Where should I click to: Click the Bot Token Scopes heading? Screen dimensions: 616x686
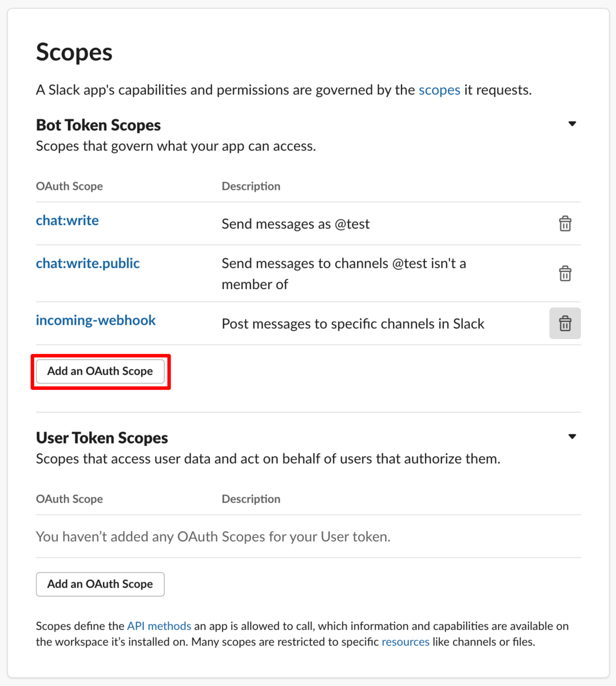[x=98, y=125]
